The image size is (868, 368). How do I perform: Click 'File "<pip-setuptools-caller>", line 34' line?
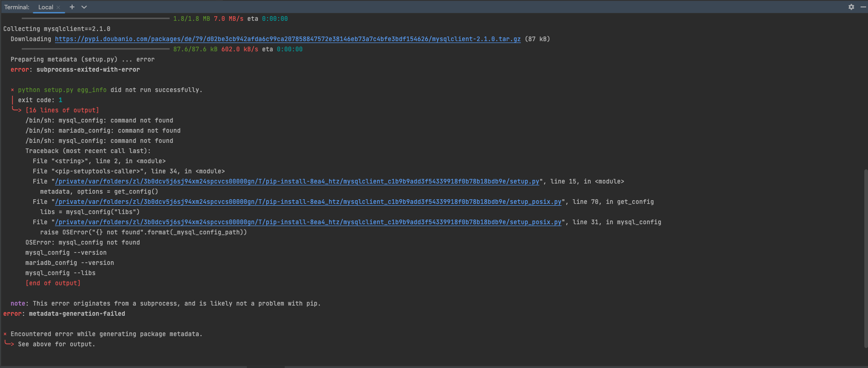[129, 171]
